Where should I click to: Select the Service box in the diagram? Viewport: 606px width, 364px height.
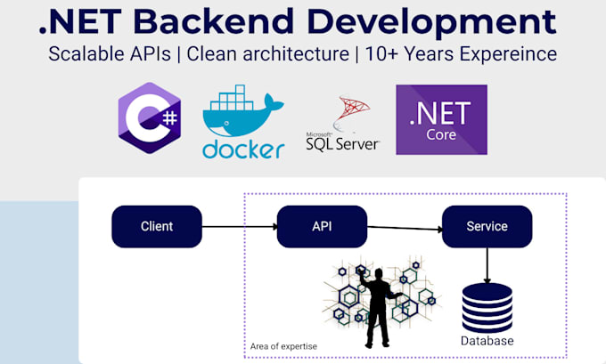487,227
